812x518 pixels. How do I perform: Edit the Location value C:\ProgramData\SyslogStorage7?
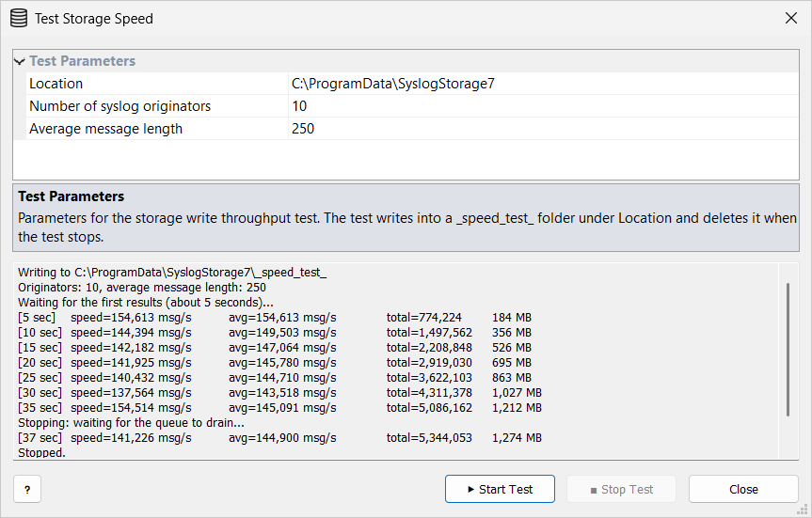tap(543, 84)
